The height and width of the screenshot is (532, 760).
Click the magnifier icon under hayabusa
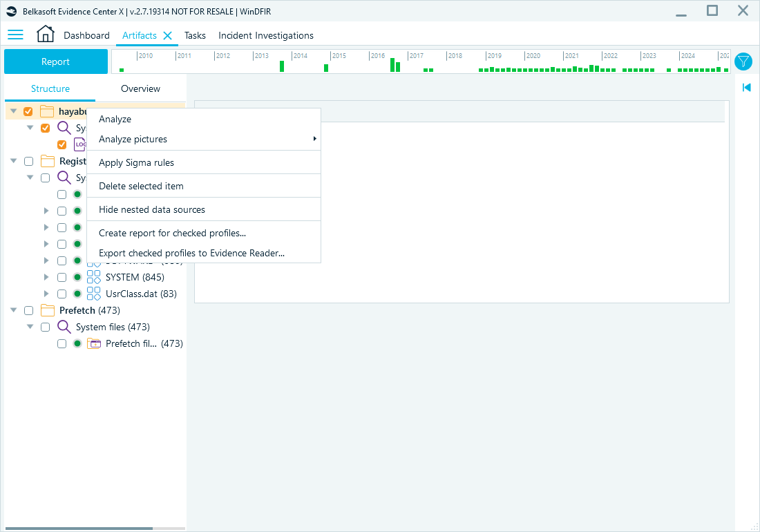(64, 128)
